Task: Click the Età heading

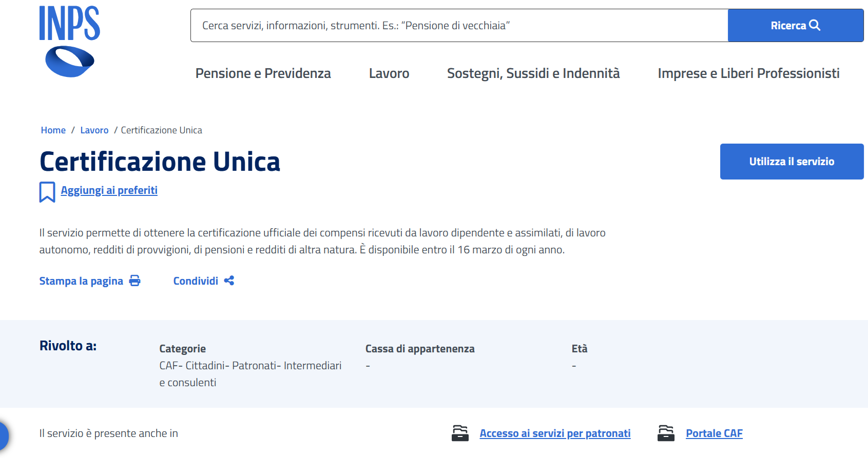Action: (580, 349)
